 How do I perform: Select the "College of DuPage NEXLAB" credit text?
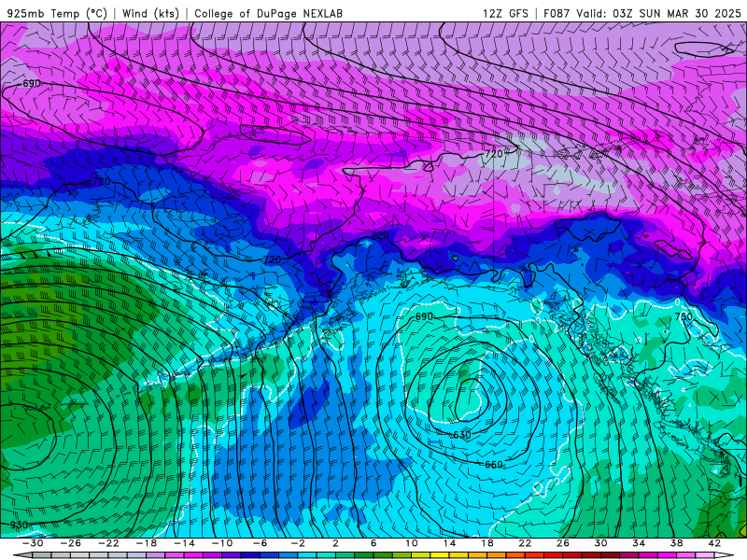tap(268, 13)
